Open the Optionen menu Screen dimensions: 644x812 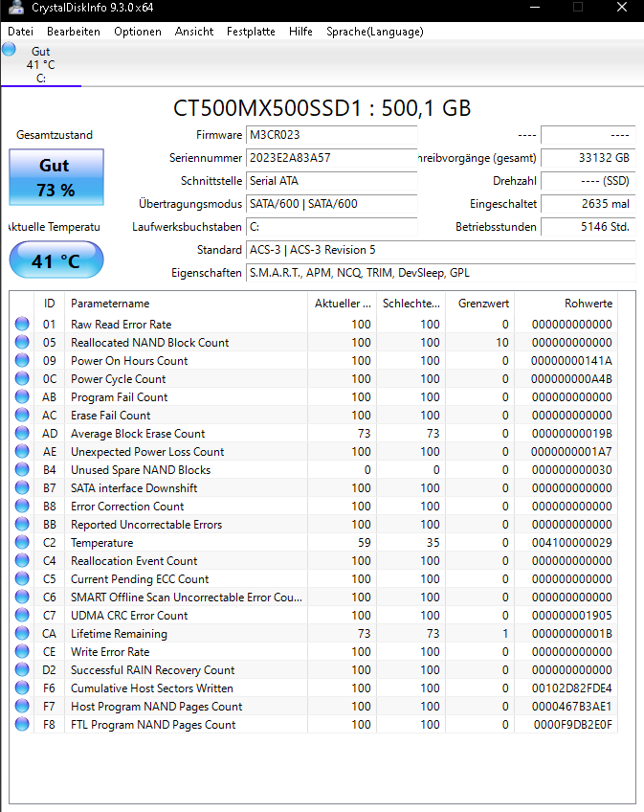tap(138, 32)
